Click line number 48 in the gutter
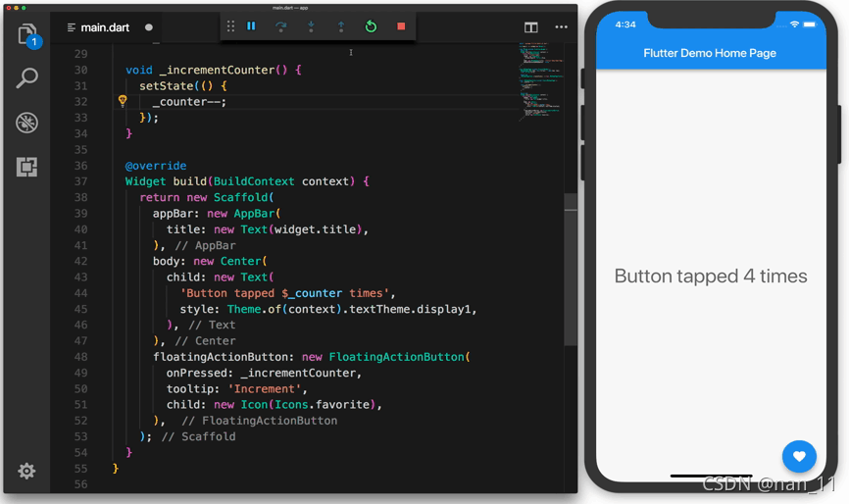 (x=80, y=357)
